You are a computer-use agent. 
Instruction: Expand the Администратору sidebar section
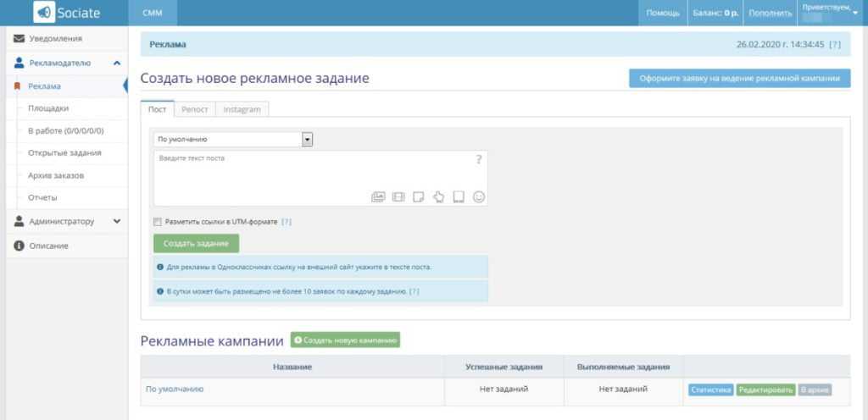coord(116,222)
